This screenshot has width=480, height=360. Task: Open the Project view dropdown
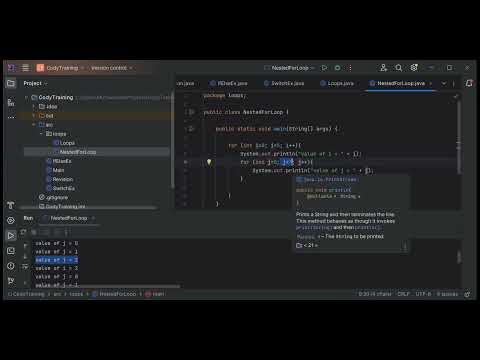click(35, 83)
